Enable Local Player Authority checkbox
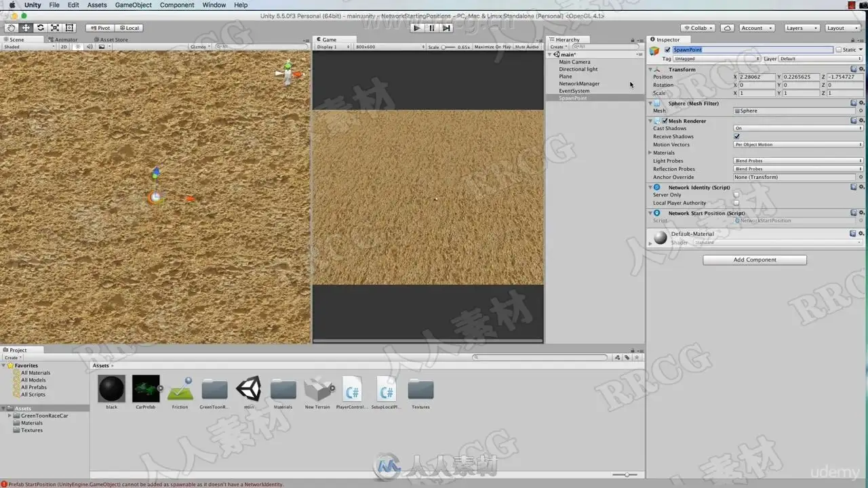The width and height of the screenshot is (868, 488). [x=736, y=203]
